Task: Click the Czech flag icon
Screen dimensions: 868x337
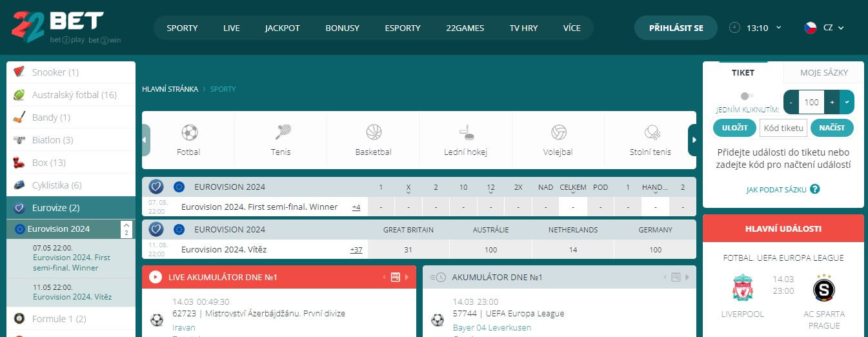Action: 810,28
